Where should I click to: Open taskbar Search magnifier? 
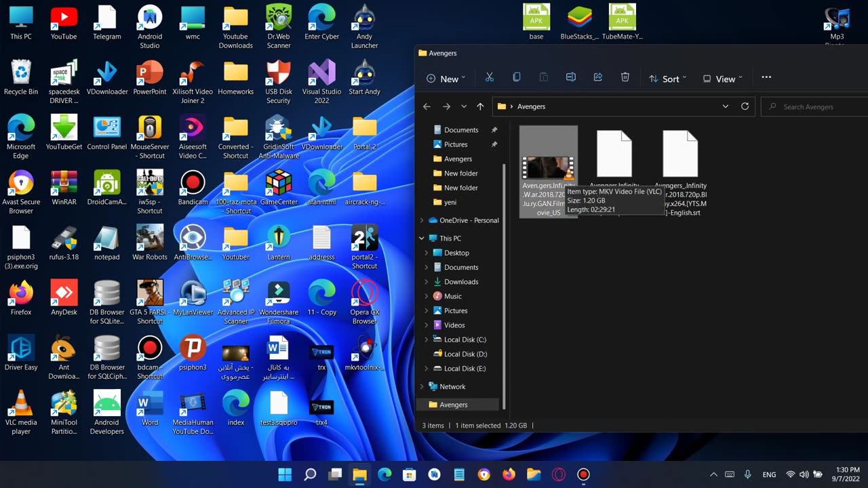310,474
